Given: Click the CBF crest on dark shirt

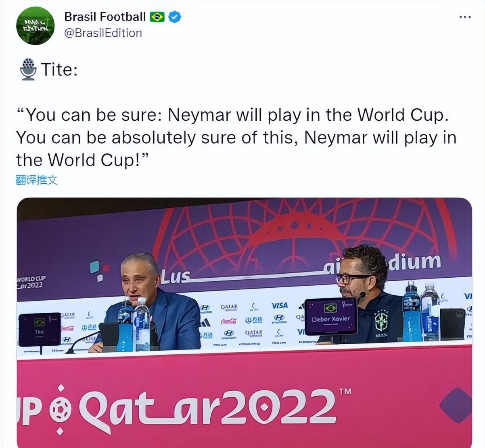Looking at the screenshot, I should pyautogui.click(x=381, y=321).
